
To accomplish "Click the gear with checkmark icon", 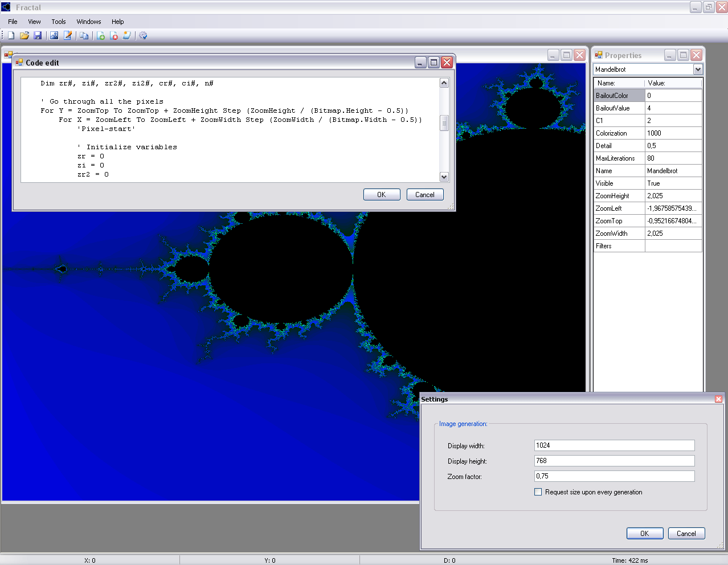I will point(143,35).
